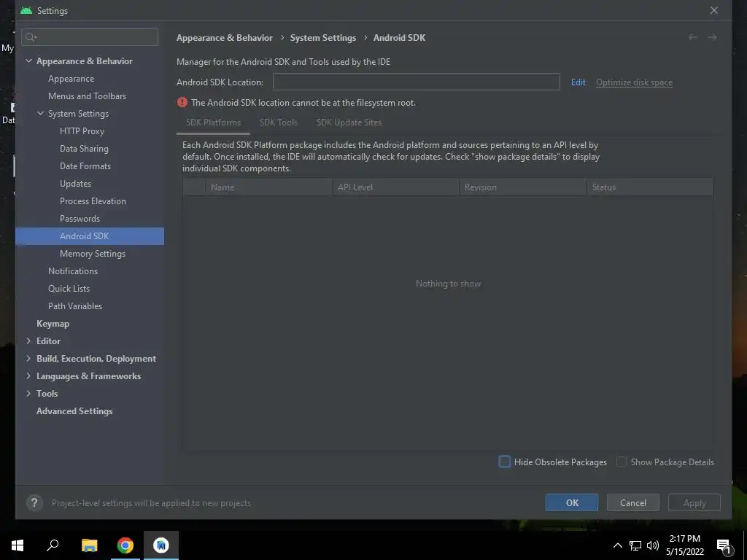Open the volume control tray icon
Viewport: 747px width, 560px height.
point(653,545)
